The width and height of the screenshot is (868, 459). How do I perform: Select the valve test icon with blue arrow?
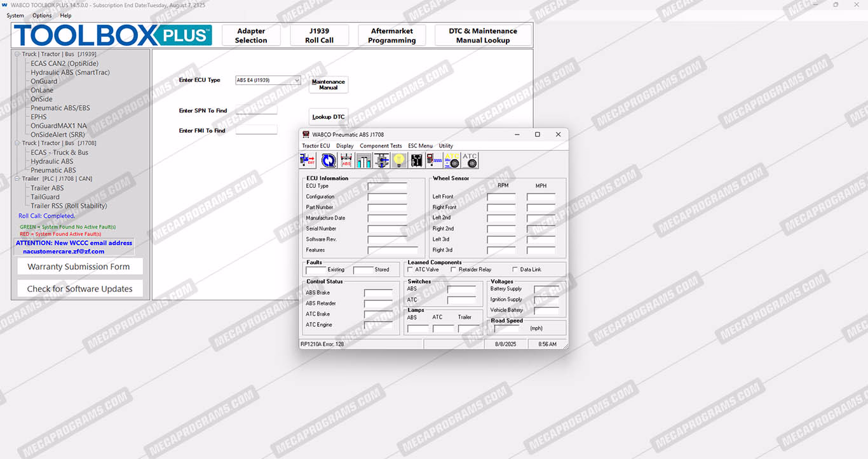pyautogui.click(x=382, y=161)
